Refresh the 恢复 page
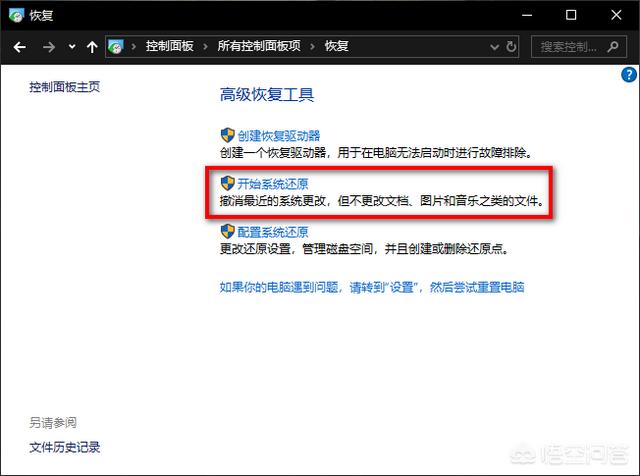 511,47
